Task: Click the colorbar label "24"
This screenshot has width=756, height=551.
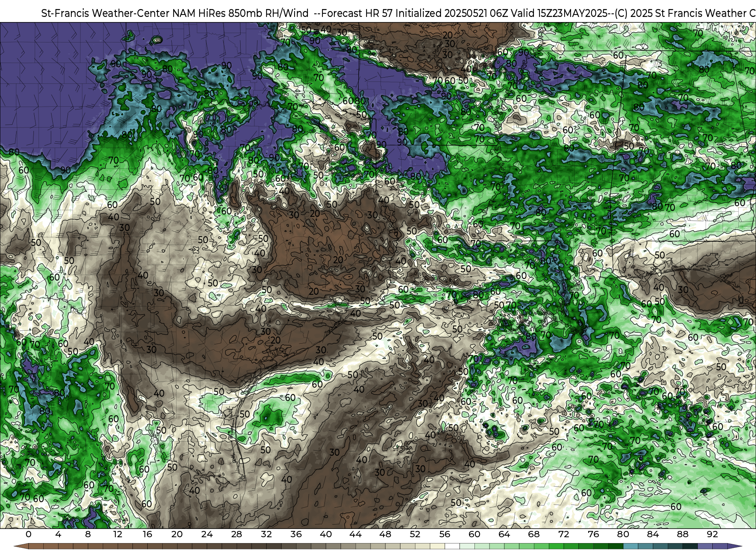Action: [207, 534]
